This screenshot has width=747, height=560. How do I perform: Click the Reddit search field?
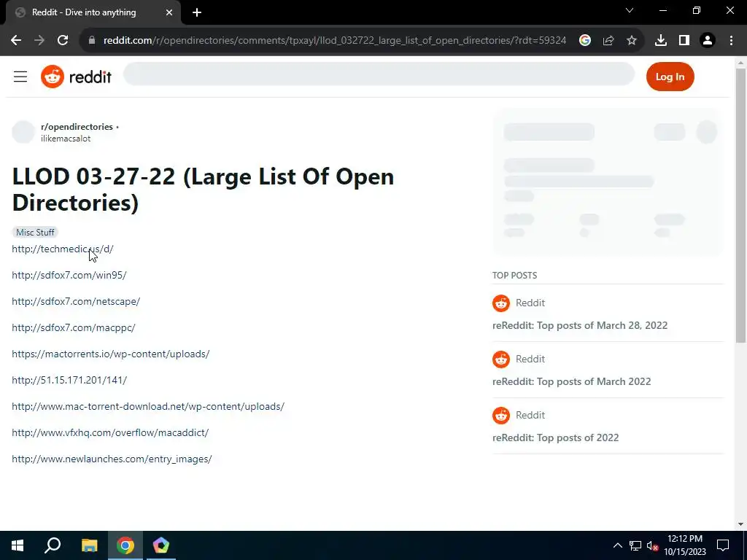[x=379, y=74]
